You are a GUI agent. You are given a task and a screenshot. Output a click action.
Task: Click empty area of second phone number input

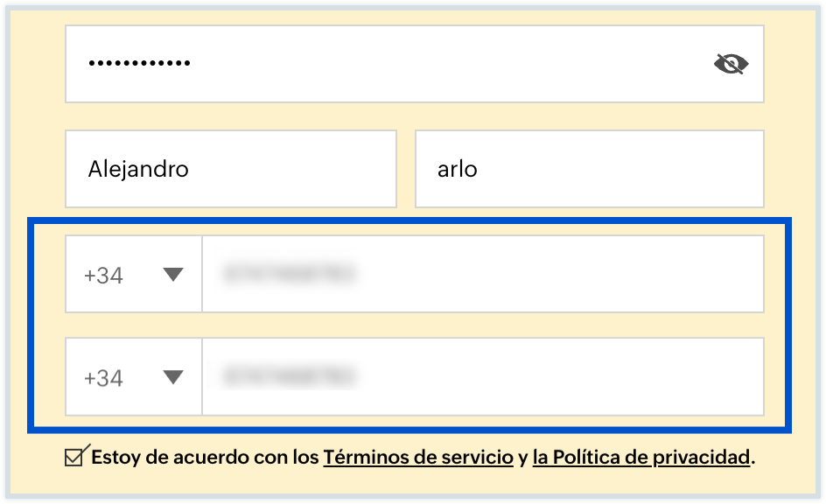[560, 377]
